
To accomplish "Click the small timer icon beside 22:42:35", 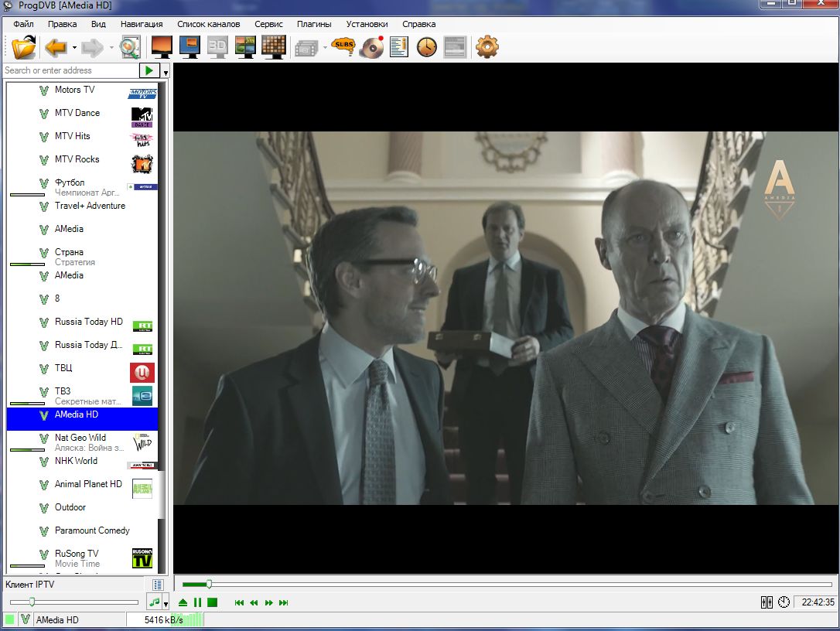I will (x=784, y=602).
